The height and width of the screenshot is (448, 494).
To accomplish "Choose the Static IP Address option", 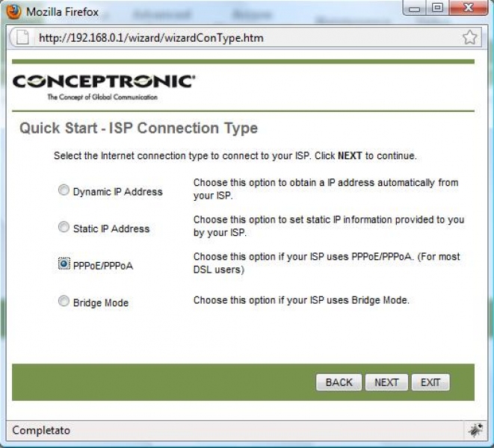I will pos(64,228).
